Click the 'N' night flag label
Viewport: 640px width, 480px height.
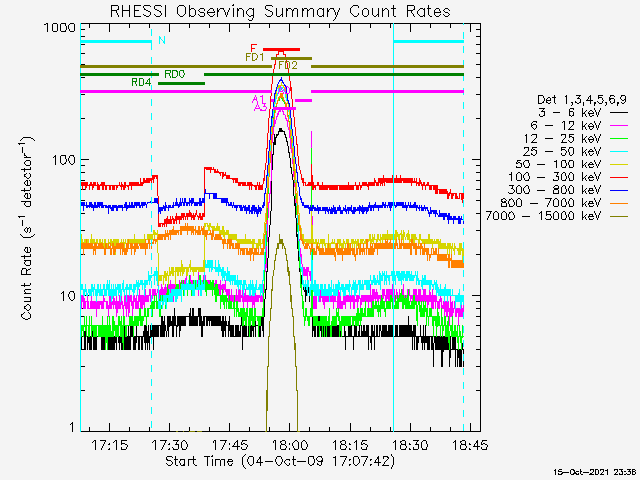coord(162,40)
